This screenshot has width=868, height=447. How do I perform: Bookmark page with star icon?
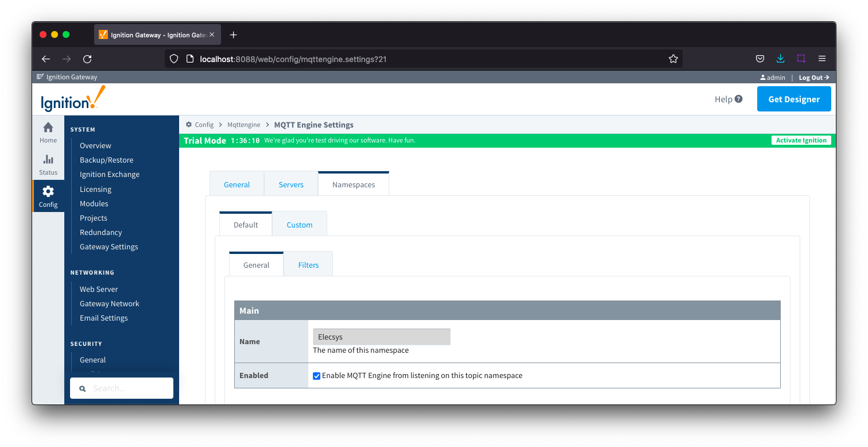pos(673,59)
